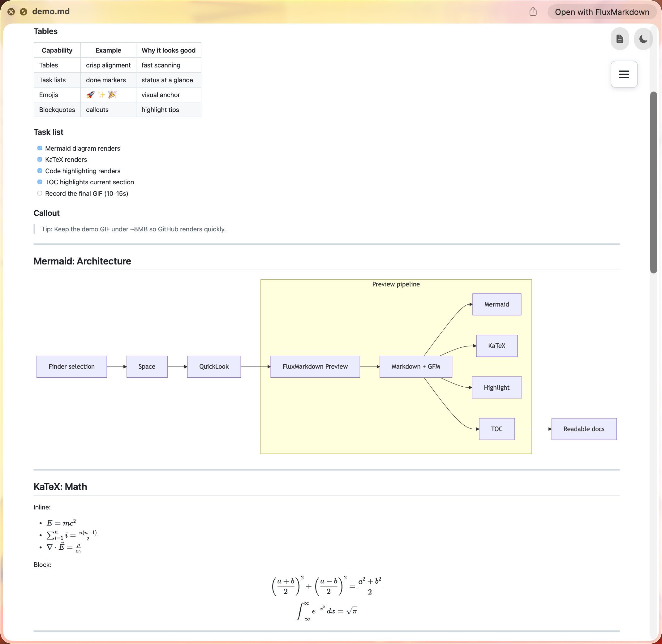This screenshot has width=662, height=644.
Task: Close the Quick Look preview window
Action: [11, 12]
